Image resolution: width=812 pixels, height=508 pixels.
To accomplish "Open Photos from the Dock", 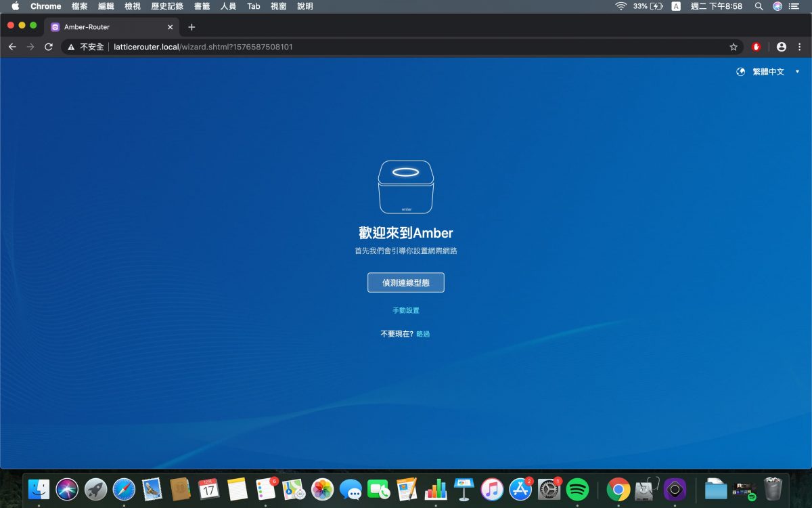I will pyautogui.click(x=322, y=488).
